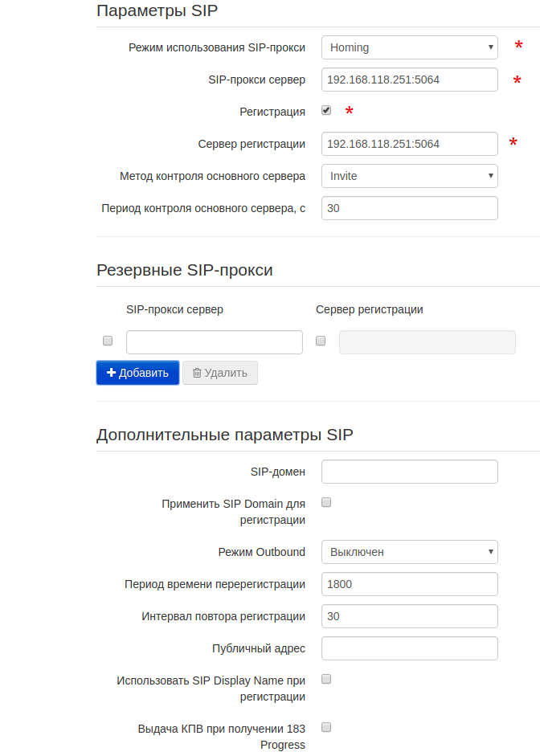Click the main server control period field
The width and height of the screenshot is (540, 756).
pos(409,208)
